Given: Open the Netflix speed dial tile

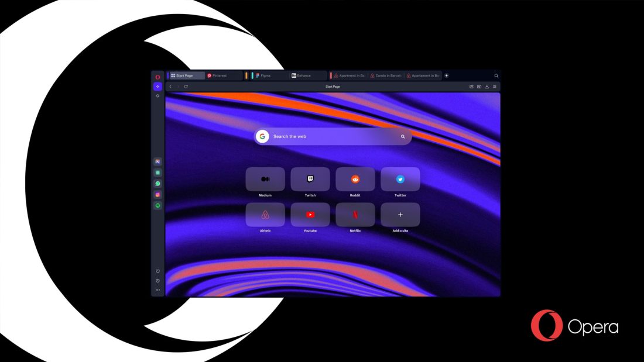Looking at the screenshot, I should pos(355,215).
